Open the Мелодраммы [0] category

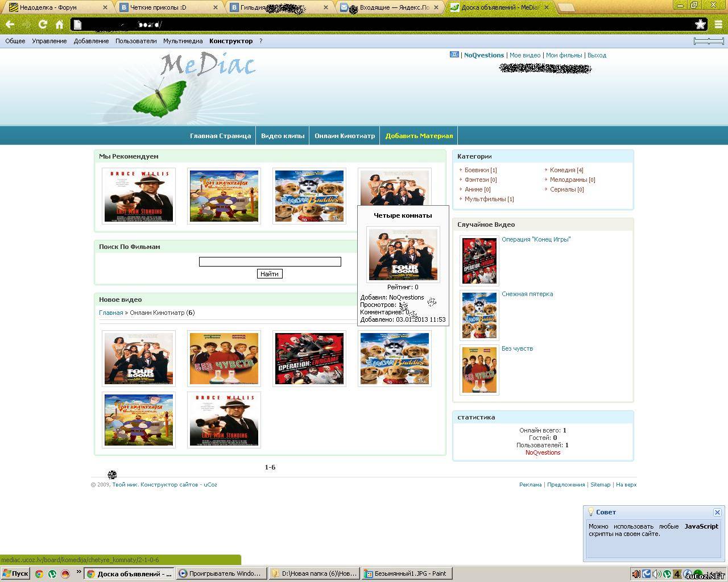tap(572, 180)
